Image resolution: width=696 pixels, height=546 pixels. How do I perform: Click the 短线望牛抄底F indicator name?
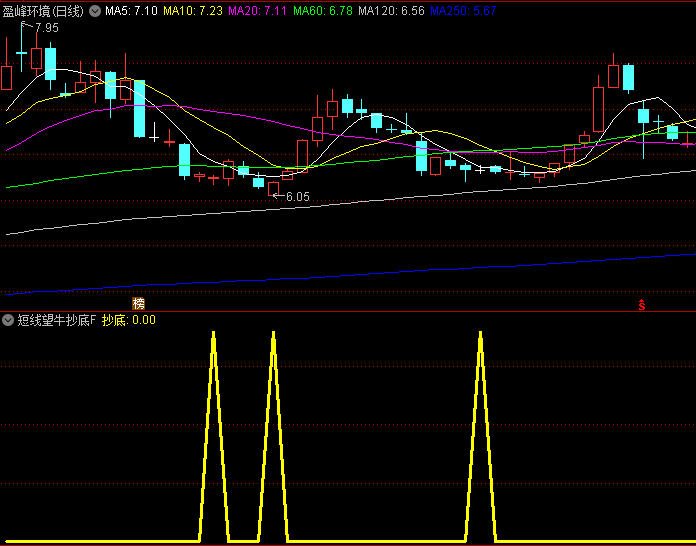coord(56,320)
